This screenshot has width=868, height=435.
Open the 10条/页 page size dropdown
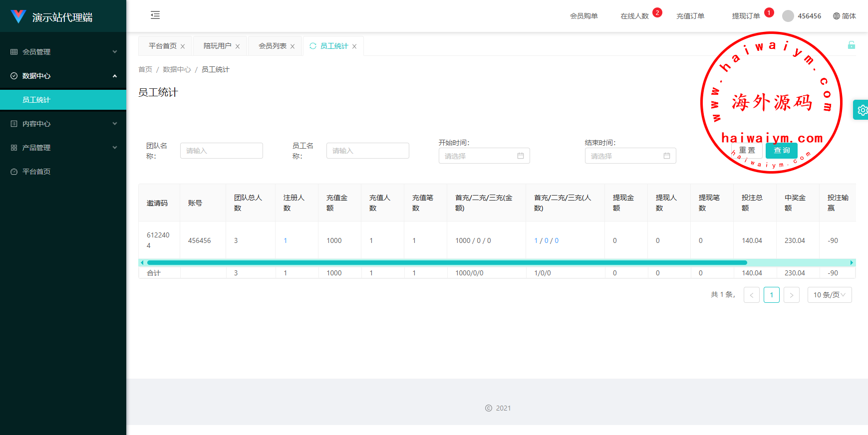point(829,295)
